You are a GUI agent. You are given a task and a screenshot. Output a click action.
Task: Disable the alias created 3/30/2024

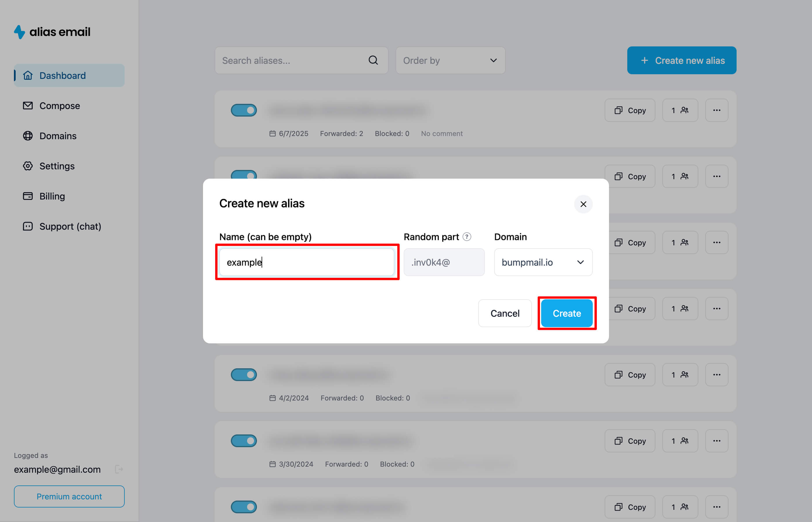click(x=244, y=441)
